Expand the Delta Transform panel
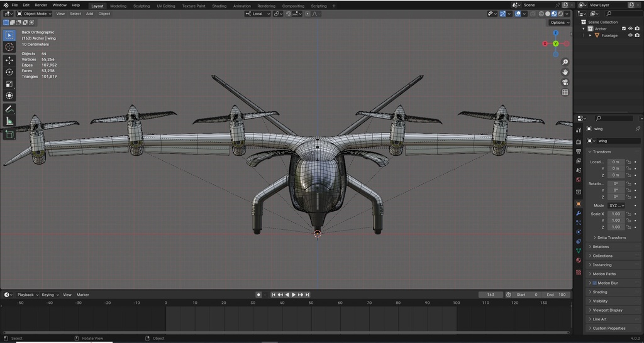The image size is (644, 343). click(x=611, y=237)
